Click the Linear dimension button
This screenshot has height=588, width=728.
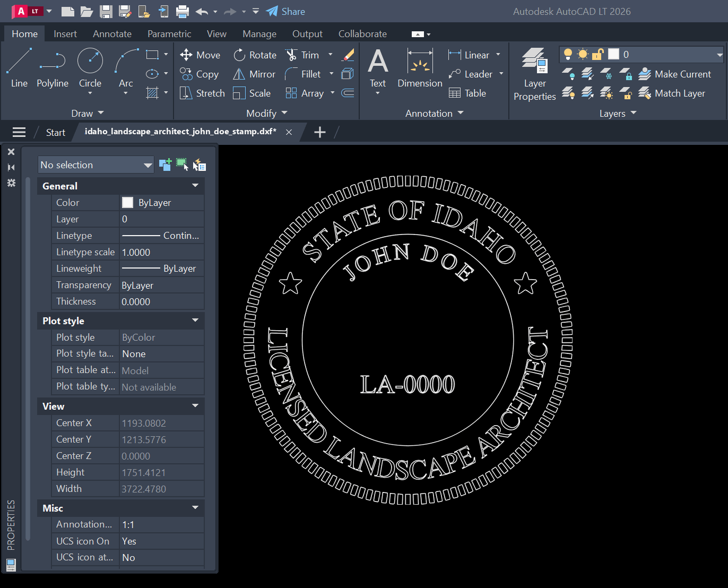[x=469, y=55]
